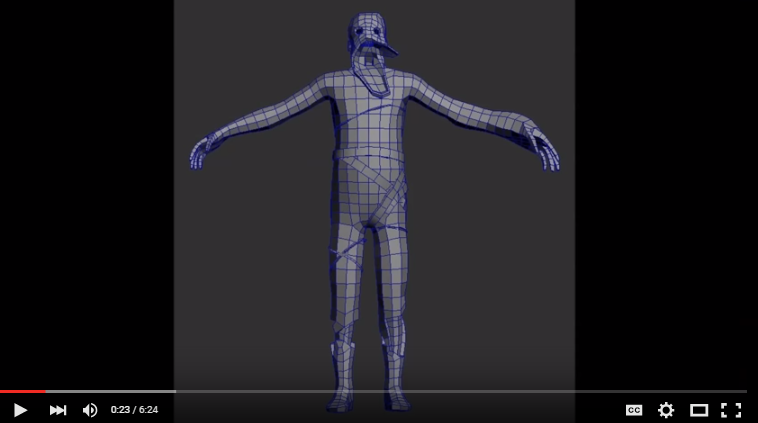Toggle closed captions CC button
The width and height of the screenshot is (758, 423).
634,410
